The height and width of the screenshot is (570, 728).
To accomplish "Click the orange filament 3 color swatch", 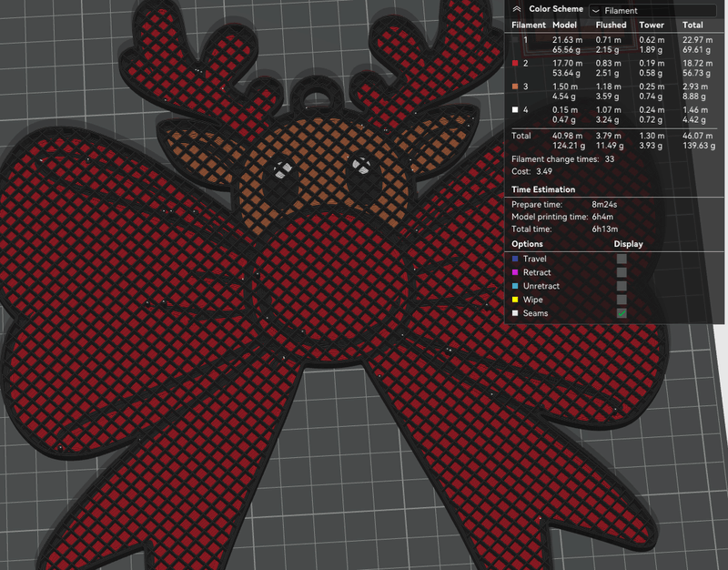I will coord(515,87).
